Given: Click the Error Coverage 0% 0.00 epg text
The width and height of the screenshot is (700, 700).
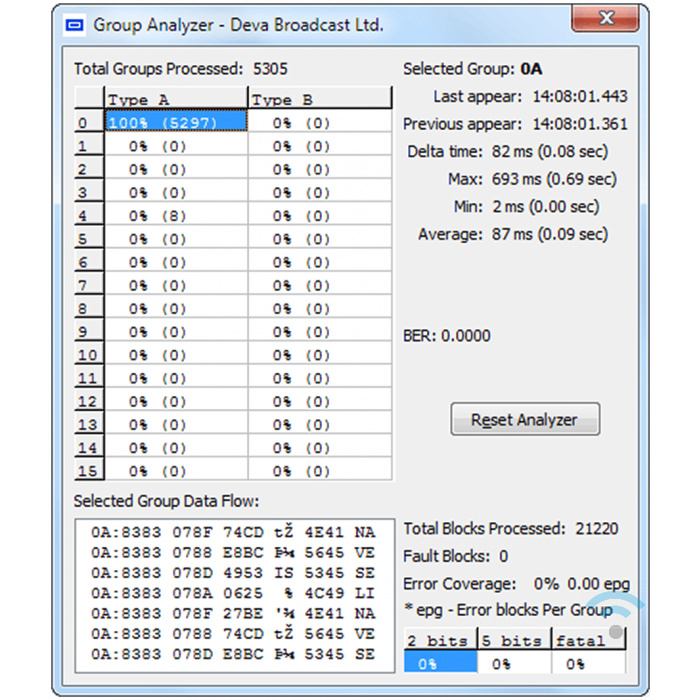Looking at the screenshot, I should click(517, 584).
